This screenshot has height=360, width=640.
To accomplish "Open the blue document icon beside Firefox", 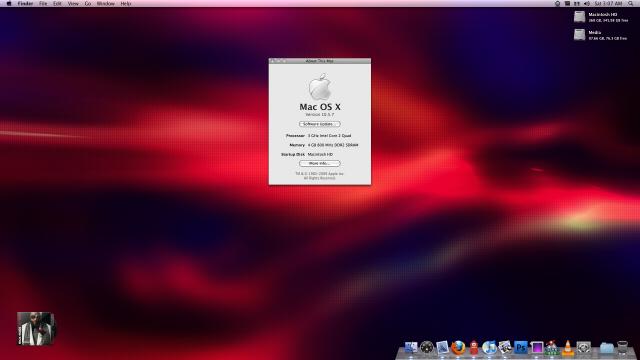I will pyautogui.click(x=442, y=348).
